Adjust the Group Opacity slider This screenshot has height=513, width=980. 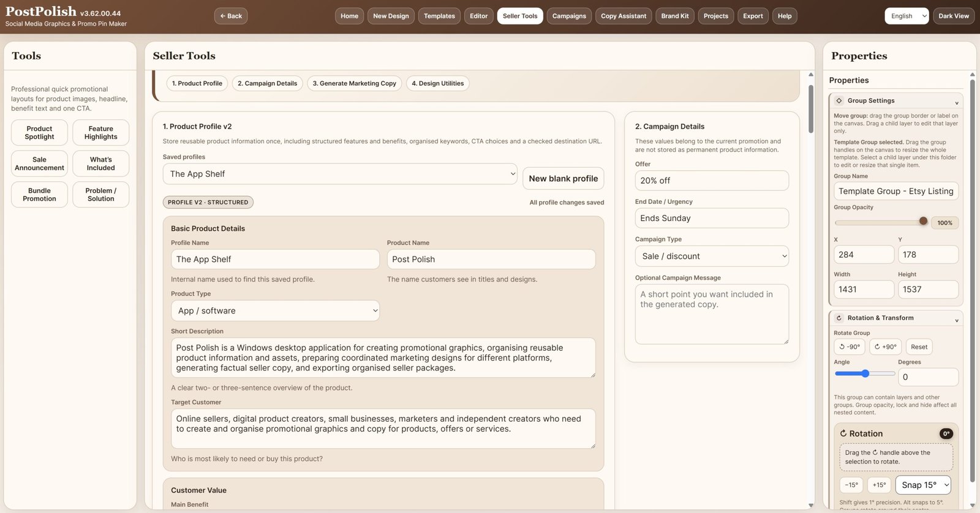point(882,222)
